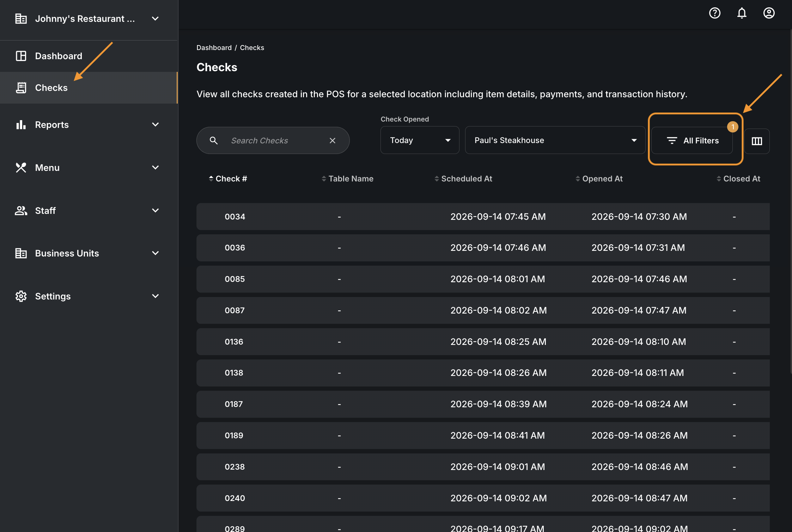Screen dimensions: 792x532
Task: Sort by Opened At column arrows
Action: pos(578,179)
